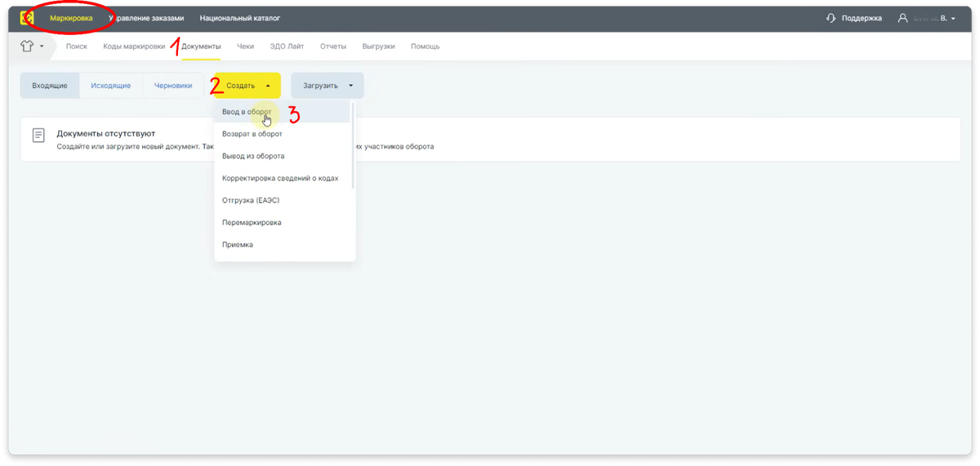The image size is (980, 466).
Task: Click the Документы отсутствуют heading
Action: [105, 133]
